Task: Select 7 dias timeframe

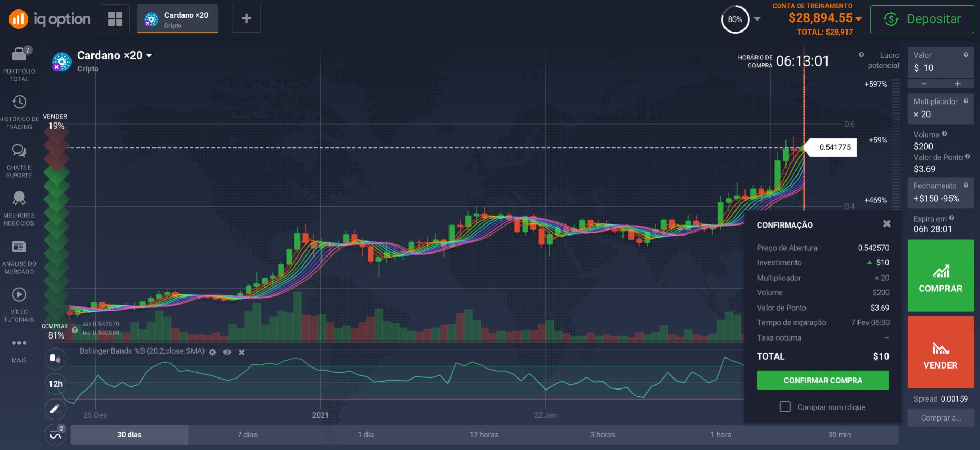Action: pos(248,435)
